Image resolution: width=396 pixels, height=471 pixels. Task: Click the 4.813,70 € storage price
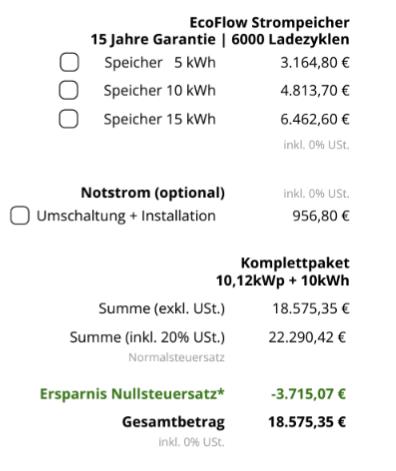pyautogui.click(x=315, y=91)
